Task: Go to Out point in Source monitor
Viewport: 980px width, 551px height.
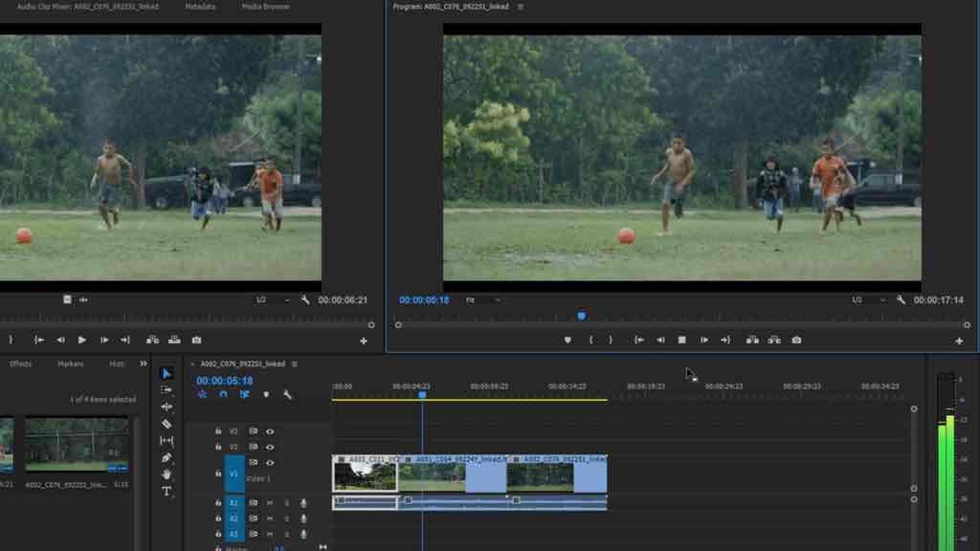Action: pos(125,341)
